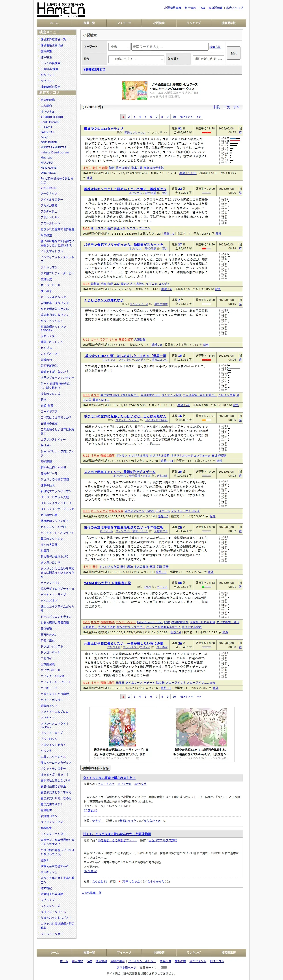Open R-18小説検索 in search menu
This screenshot has height=980, width=283.
(50, 69)
